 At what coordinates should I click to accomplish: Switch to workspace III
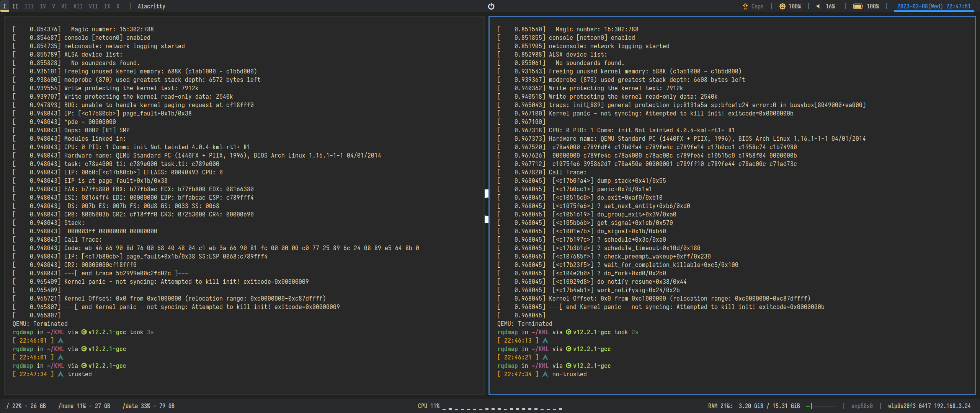(x=29, y=6)
